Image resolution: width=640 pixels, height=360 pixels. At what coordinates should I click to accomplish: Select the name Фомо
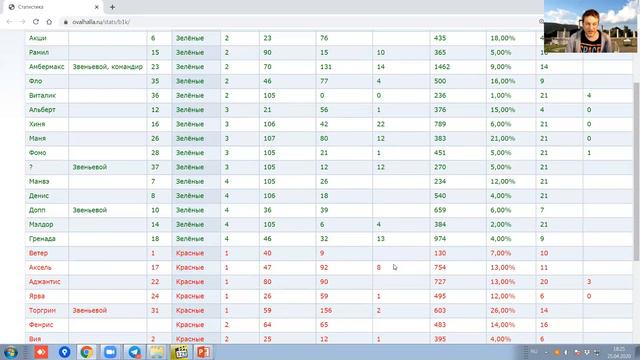pyautogui.click(x=38, y=153)
